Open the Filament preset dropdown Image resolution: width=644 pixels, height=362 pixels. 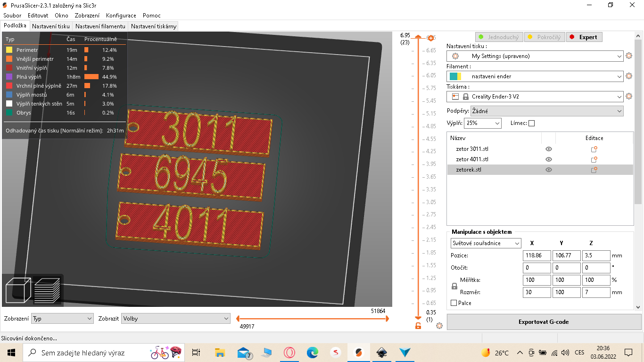[535, 76]
